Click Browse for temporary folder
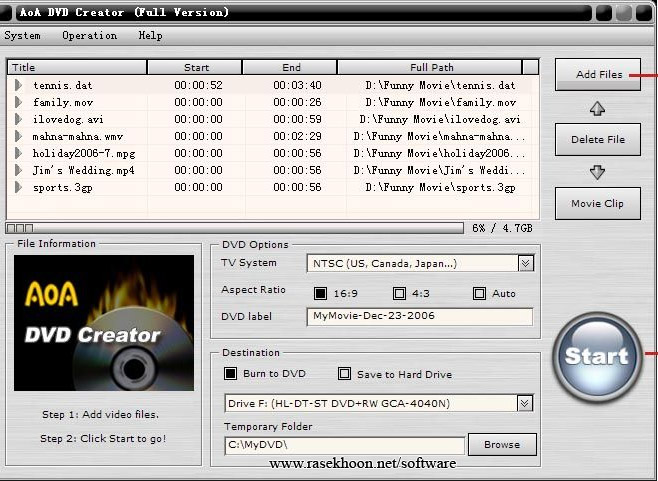Image resolution: width=658 pixels, height=481 pixels. point(502,444)
